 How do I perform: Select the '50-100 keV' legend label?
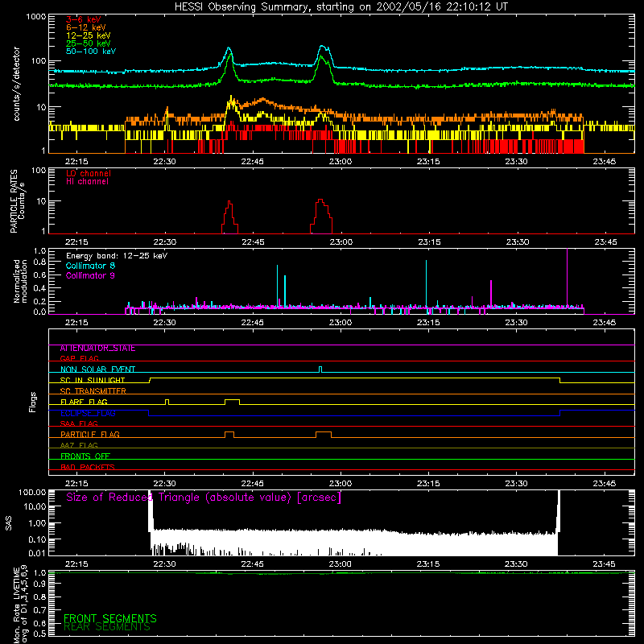point(91,52)
